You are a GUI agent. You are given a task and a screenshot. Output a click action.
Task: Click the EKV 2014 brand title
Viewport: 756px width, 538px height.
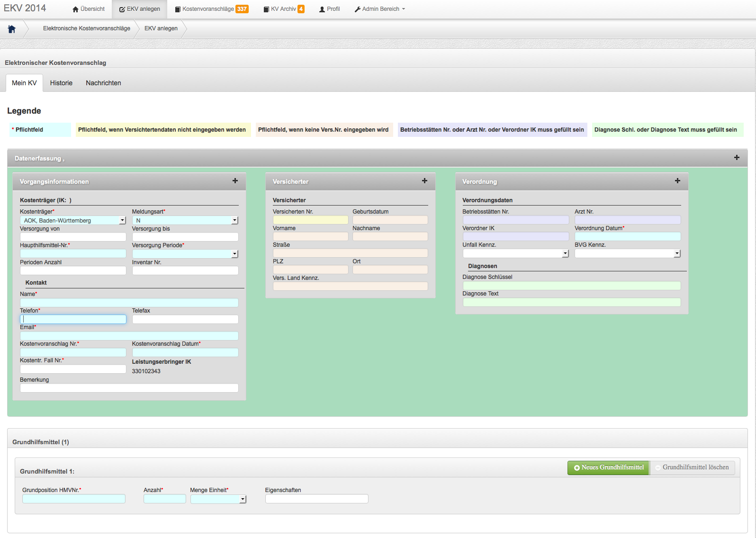click(x=25, y=8)
